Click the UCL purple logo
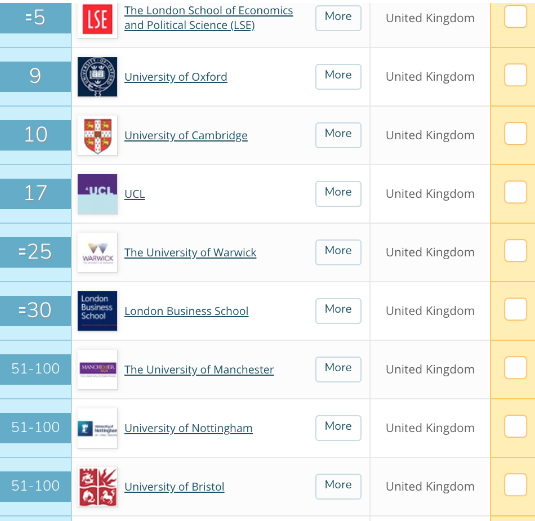Image resolution: width=535 pixels, height=521 pixels. 98,194
